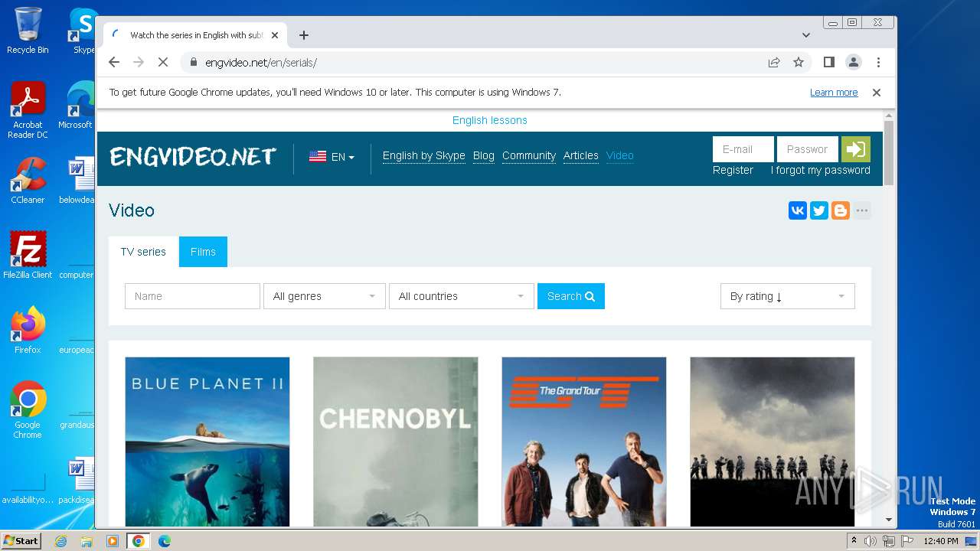Image resolution: width=980 pixels, height=551 pixels.
Task: Click the green login arrow button
Action: tap(856, 149)
